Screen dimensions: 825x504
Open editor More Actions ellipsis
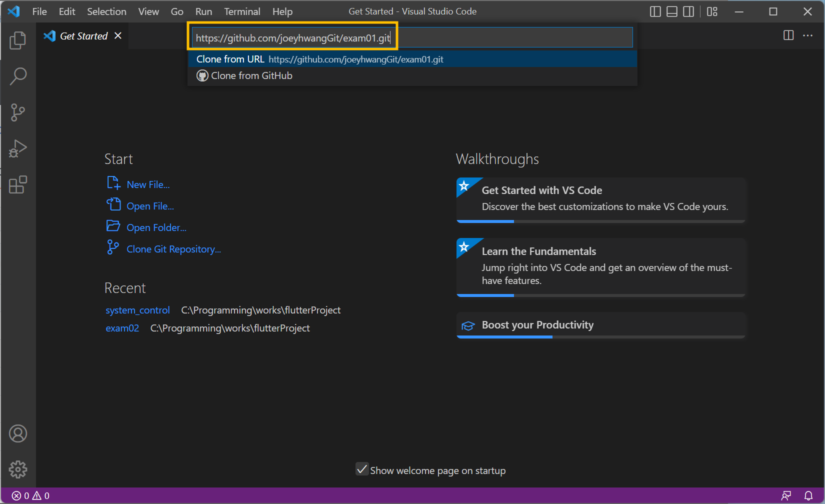point(808,35)
